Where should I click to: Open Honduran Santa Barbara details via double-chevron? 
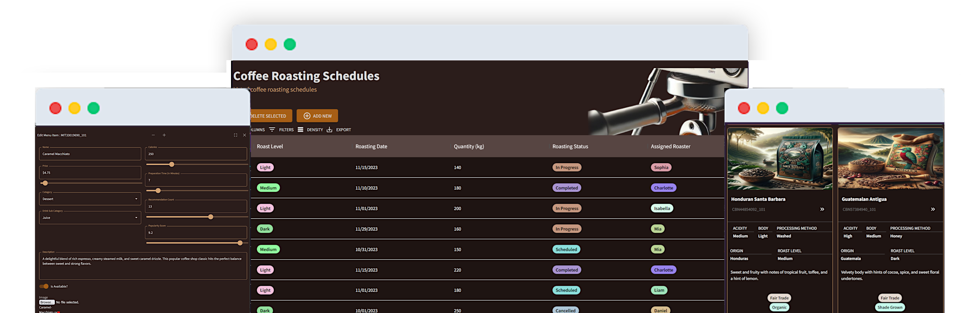(822, 209)
